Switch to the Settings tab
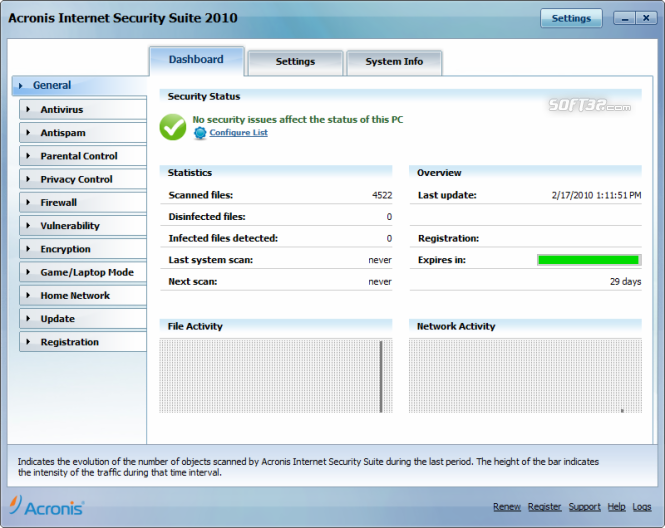665x528 pixels. [x=295, y=62]
